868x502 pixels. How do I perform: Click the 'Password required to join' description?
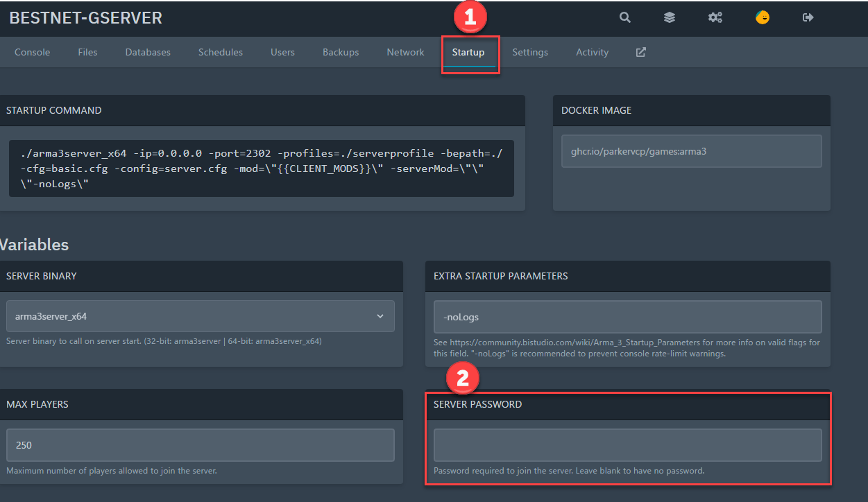click(x=569, y=471)
